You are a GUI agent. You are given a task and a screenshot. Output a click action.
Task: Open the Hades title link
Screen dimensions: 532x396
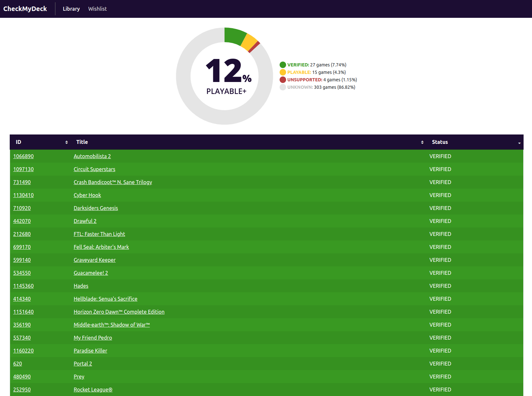point(81,286)
